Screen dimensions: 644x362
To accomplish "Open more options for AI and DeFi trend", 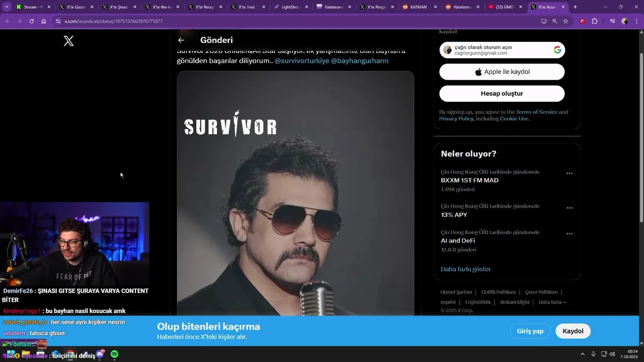I will point(570,234).
